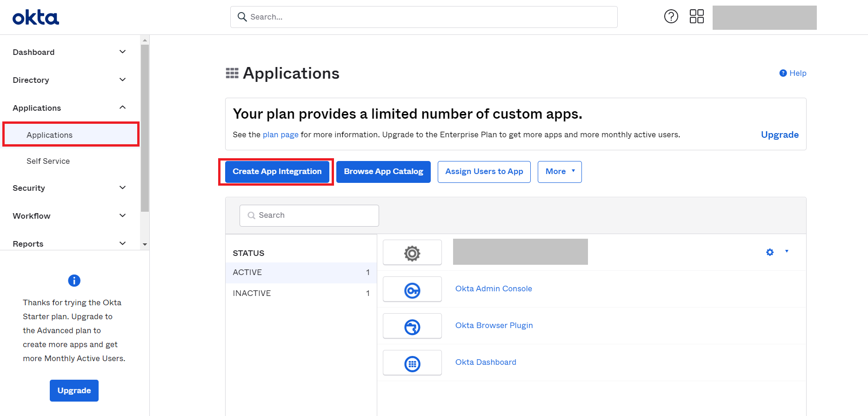The width and height of the screenshot is (868, 416).
Task: Click Assign Users to App button
Action: click(x=484, y=172)
